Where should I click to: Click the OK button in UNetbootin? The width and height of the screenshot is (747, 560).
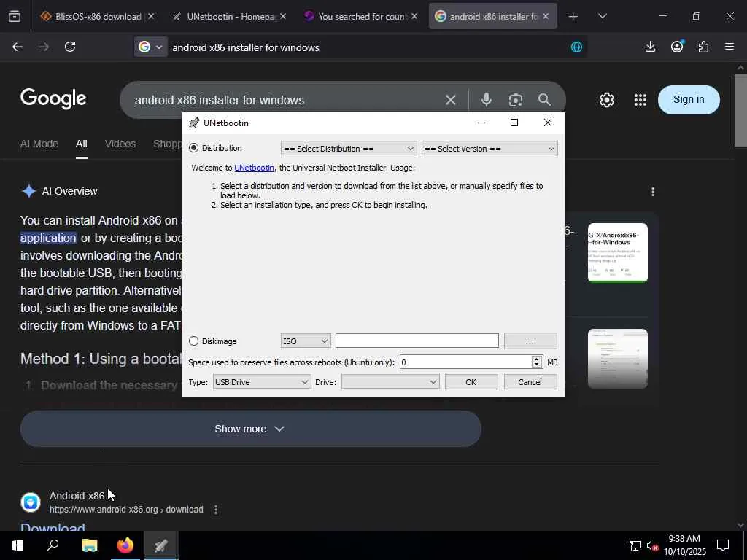pos(471,382)
